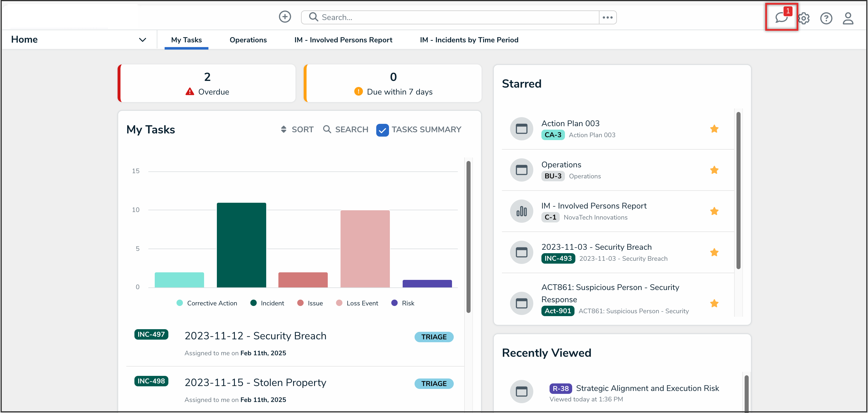Image resolution: width=868 pixels, height=413 pixels.
Task: Unstar the Action Plan 003 item
Action: point(714,129)
